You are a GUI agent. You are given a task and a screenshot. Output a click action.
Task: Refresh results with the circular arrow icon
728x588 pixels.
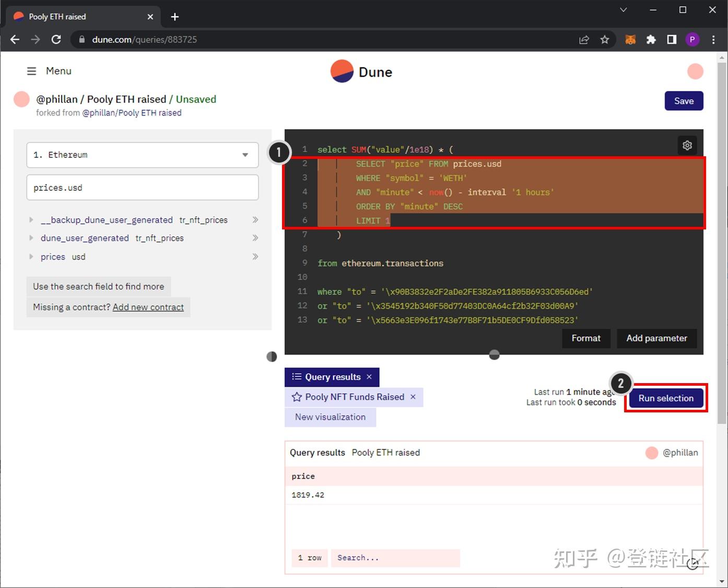(x=693, y=564)
